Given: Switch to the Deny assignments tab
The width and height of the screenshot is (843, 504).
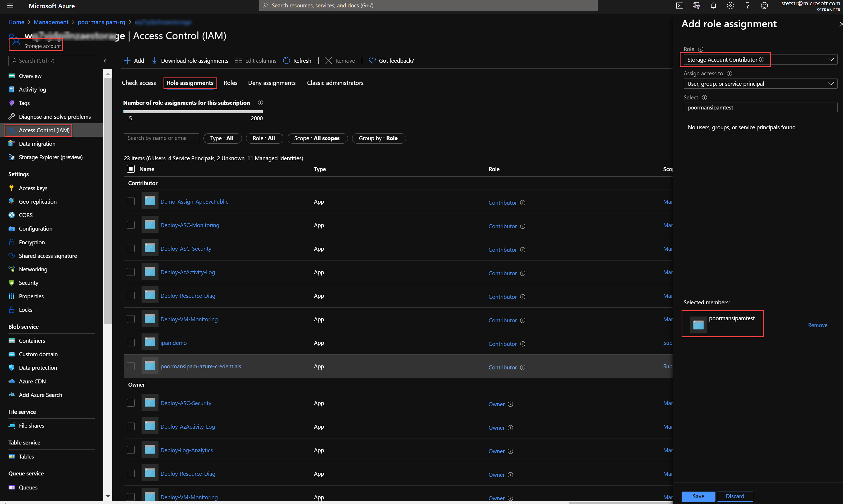Looking at the screenshot, I should pos(271,83).
